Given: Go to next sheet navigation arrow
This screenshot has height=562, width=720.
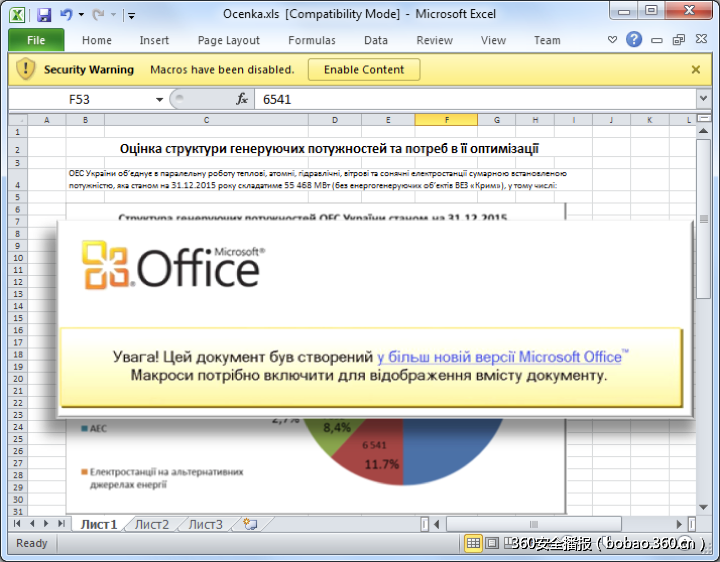Looking at the screenshot, I should pyautogui.click(x=46, y=523).
